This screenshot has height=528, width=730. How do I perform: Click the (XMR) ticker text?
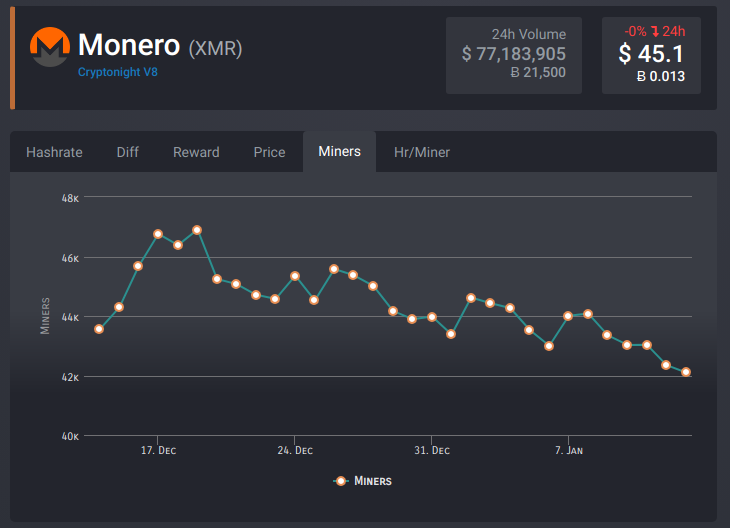pyautogui.click(x=216, y=48)
